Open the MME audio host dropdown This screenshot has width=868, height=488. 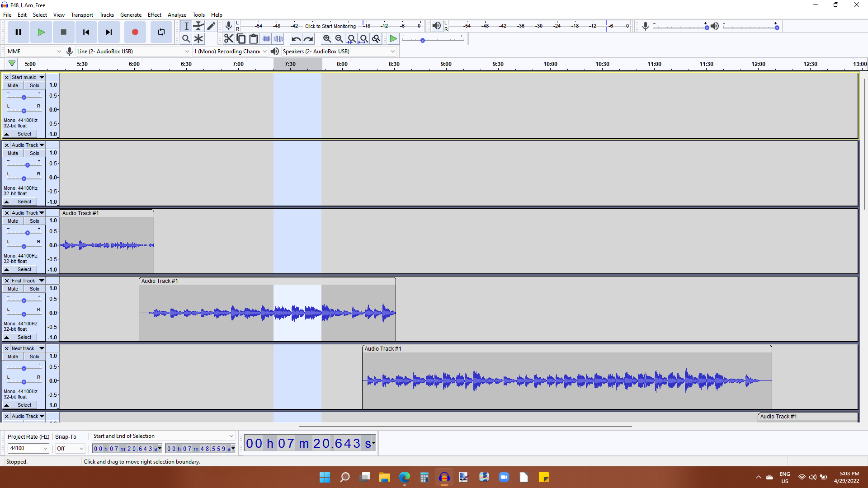pyautogui.click(x=34, y=52)
